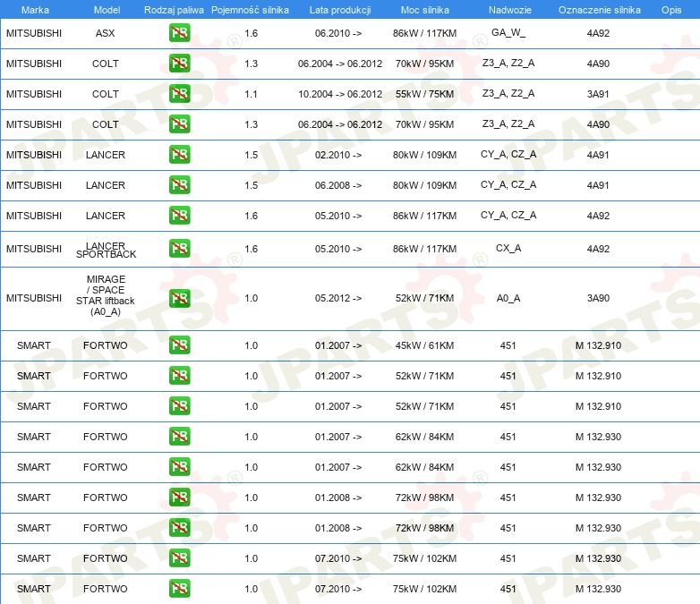Select the Pojemność silnika column header
The width and height of the screenshot is (700, 604).
point(250,9)
